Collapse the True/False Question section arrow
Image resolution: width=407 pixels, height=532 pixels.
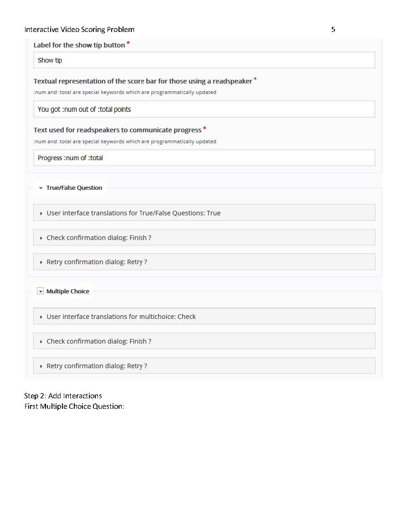pos(41,188)
